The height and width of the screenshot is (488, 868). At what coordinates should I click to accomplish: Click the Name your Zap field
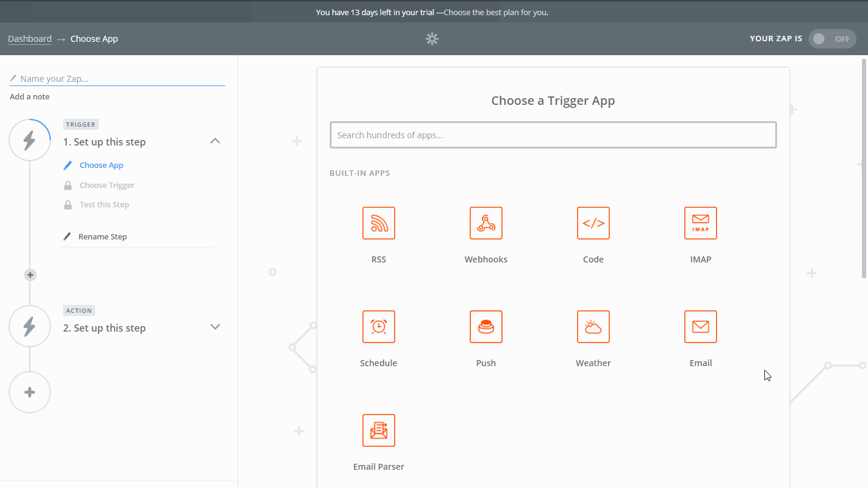tap(118, 79)
